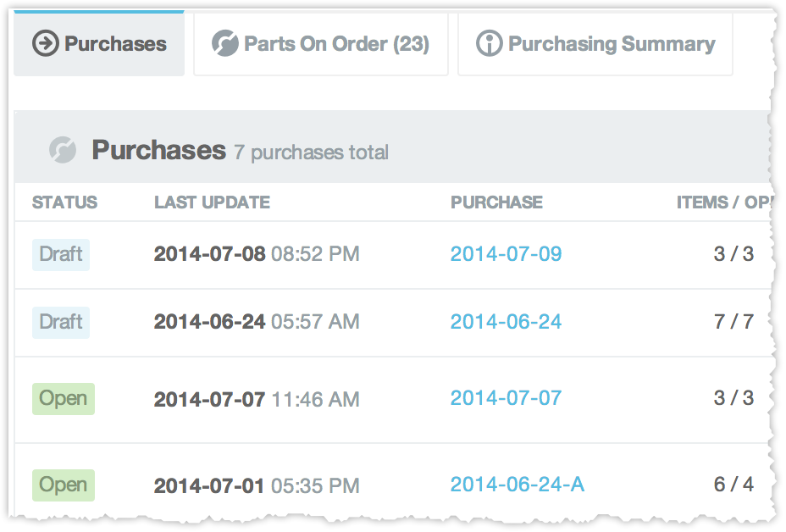Click the ITEMS / OPEN column header

[x=724, y=202]
